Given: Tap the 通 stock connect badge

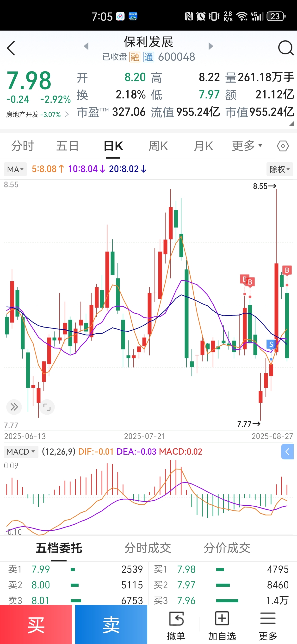Looking at the screenshot, I should coord(148,57).
